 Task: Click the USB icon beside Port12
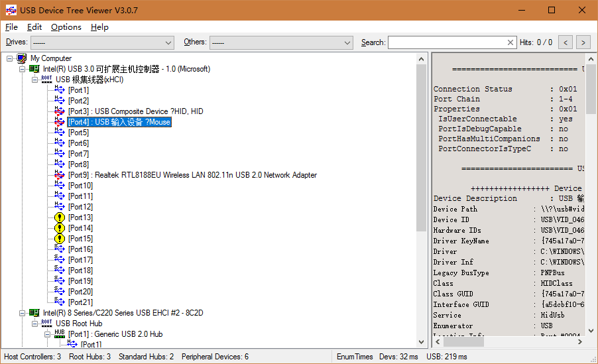pyautogui.click(x=60, y=207)
